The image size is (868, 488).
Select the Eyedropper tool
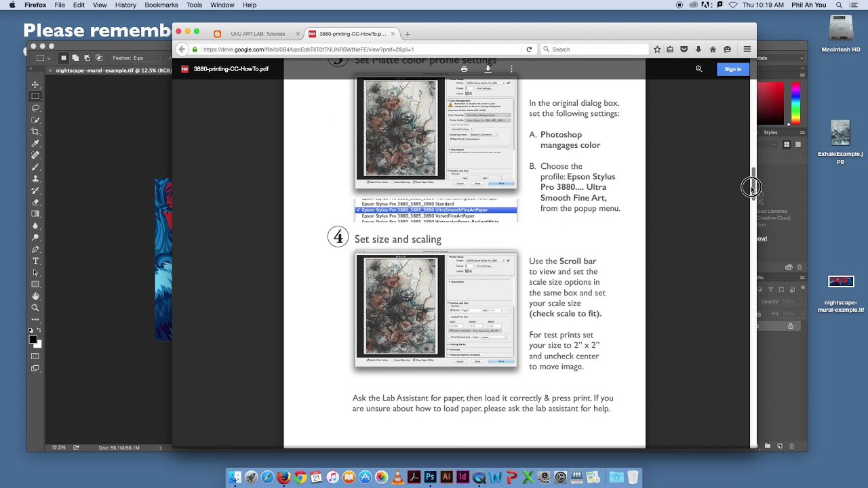point(35,144)
